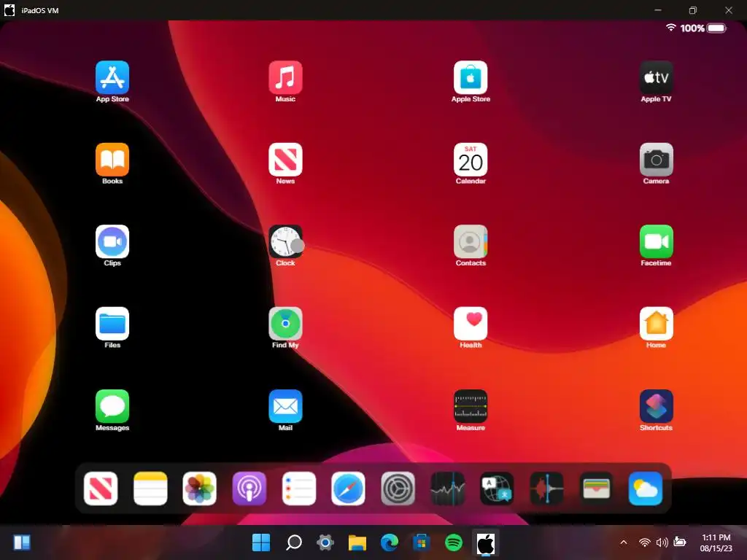Viewport: 747px width, 560px height.
Task: Launch the Camera app
Action: pyautogui.click(x=656, y=160)
